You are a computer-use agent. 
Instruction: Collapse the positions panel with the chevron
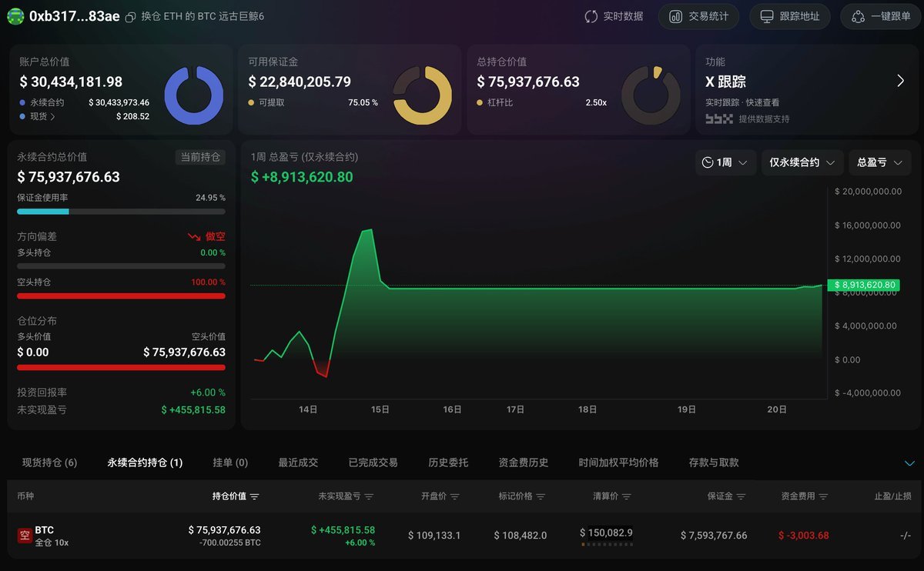click(x=909, y=463)
